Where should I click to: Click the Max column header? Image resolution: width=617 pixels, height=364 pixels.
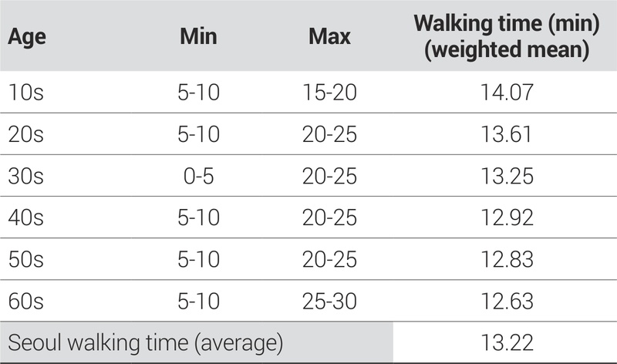click(x=329, y=37)
